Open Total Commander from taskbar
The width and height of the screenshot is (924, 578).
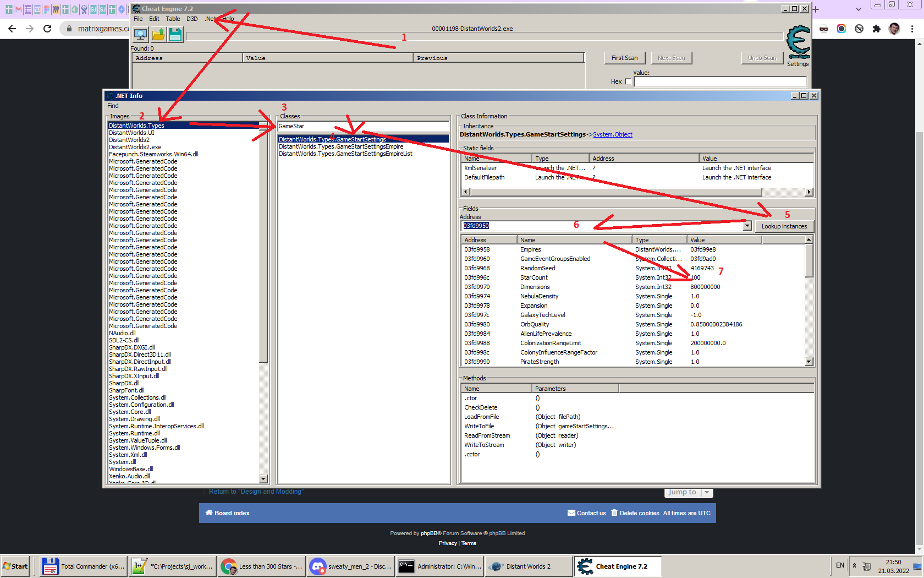[x=84, y=566]
